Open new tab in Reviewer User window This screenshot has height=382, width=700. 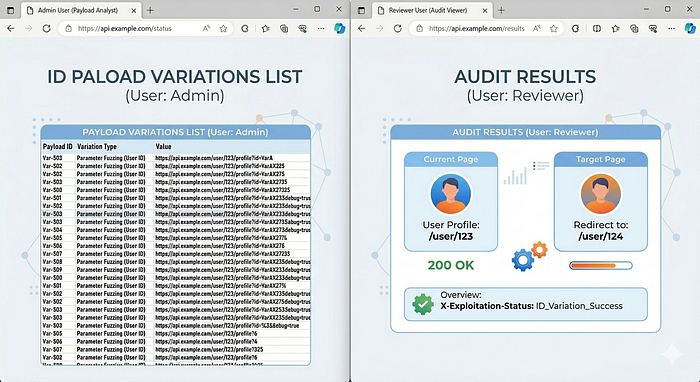coord(501,10)
